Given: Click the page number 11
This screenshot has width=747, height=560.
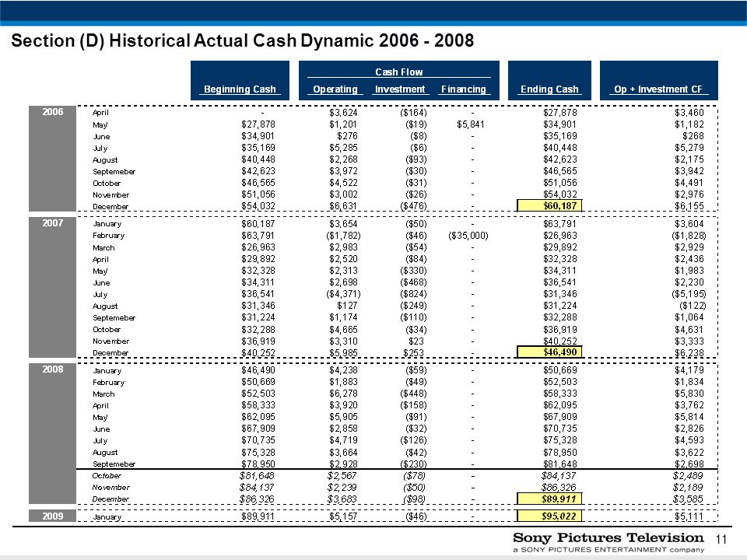Looking at the screenshot, I should pyautogui.click(x=721, y=539).
